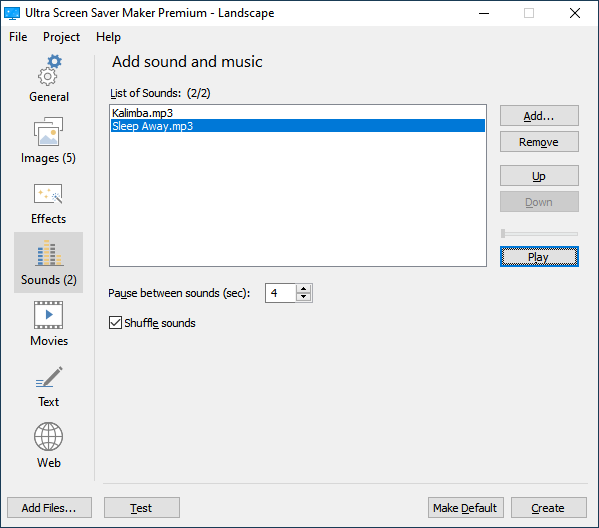The height and width of the screenshot is (528, 599).
Task: Switch to the Text section
Action: click(49, 384)
